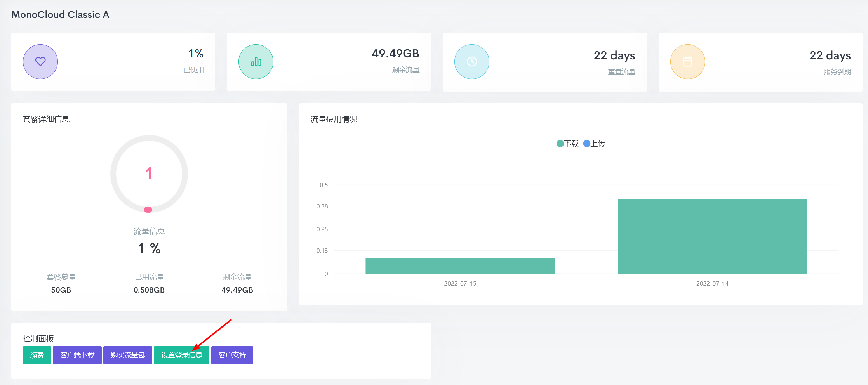Image resolution: width=868 pixels, height=385 pixels.
Task: Click the purple heart usage icon
Action: (40, 62)
